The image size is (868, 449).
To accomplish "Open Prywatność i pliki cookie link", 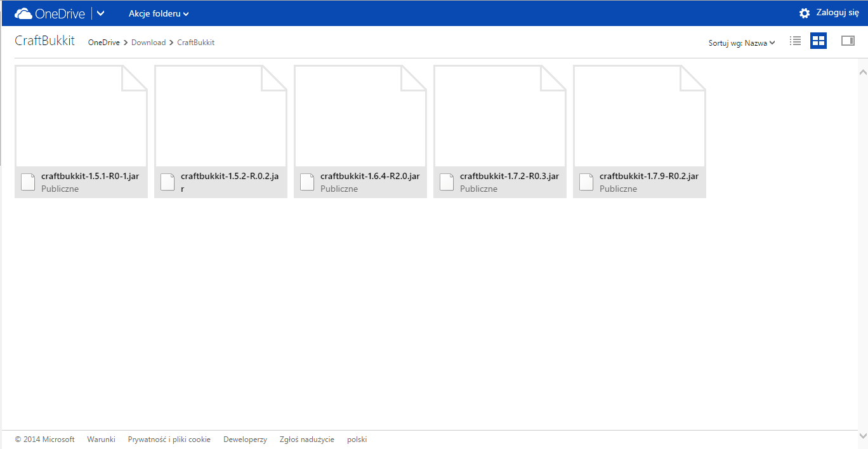I will pos(169,439).
